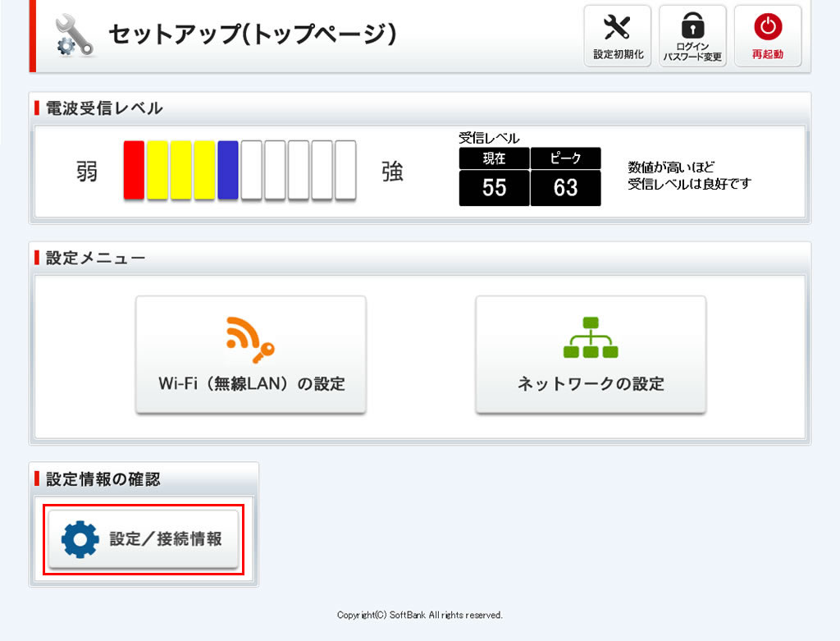Click the current level value 55
The height and width of the screenshot is (641, 840).
[x=494, y=188]
